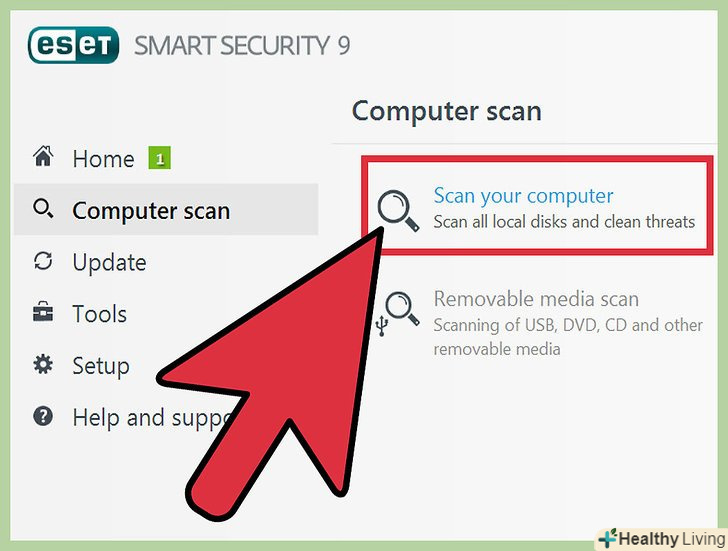
Task: Open the Tools toolbox icon
Action: (x=43, y=311)
